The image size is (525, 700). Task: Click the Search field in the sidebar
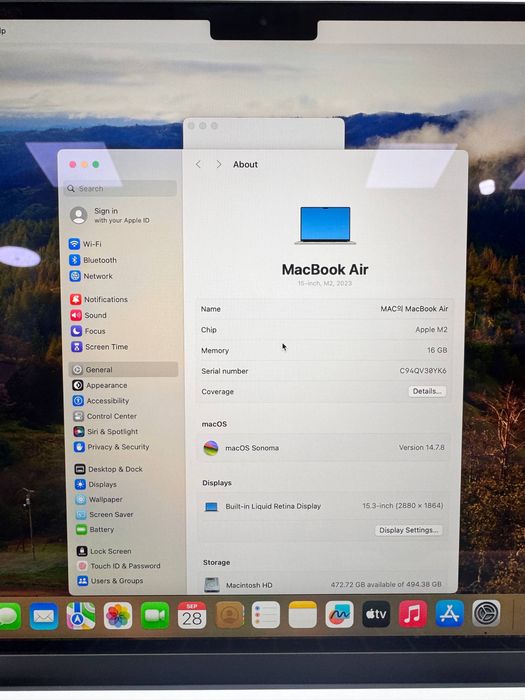(121, 188)
